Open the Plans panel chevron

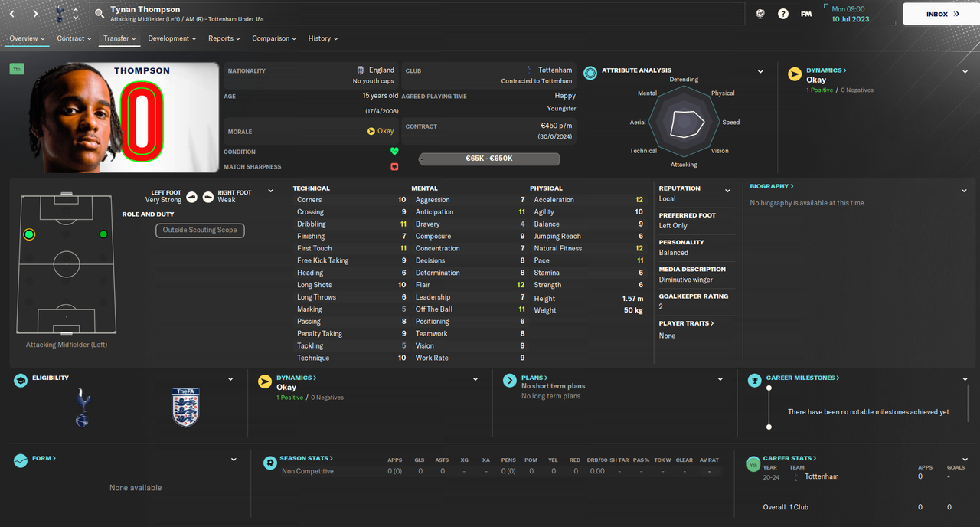click(x=720, y=379)
